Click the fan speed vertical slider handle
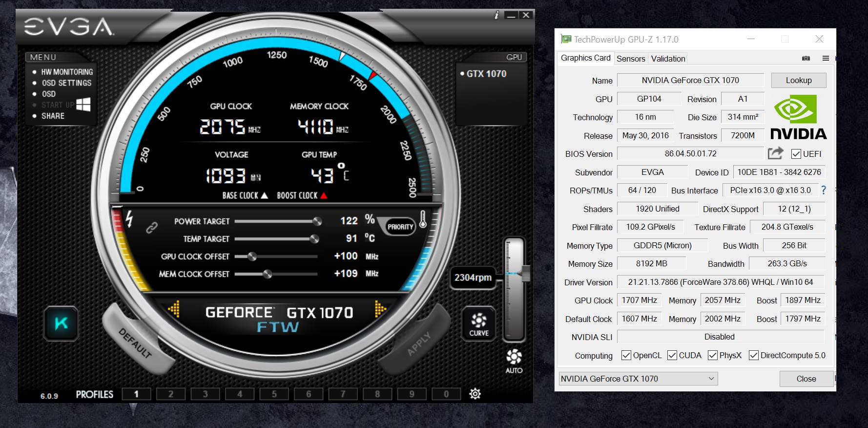Screen dimensions: 868x428 click(x=526, y=273)
